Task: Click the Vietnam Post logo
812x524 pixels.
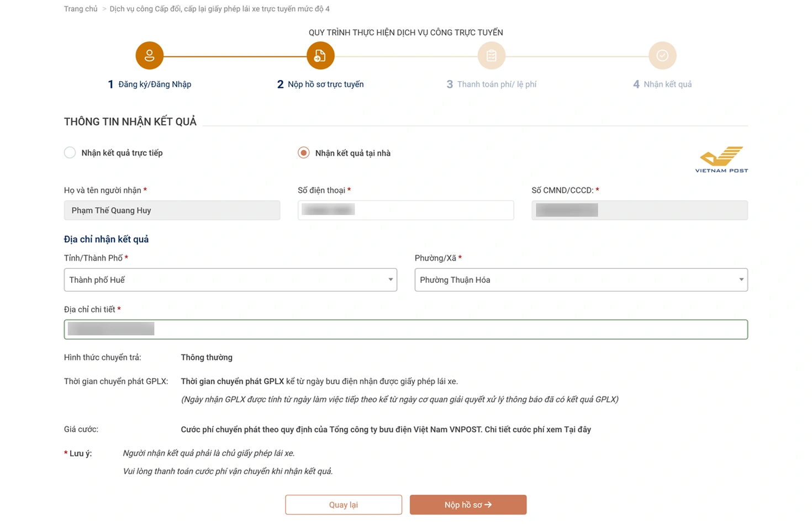Action: point(721,160)
